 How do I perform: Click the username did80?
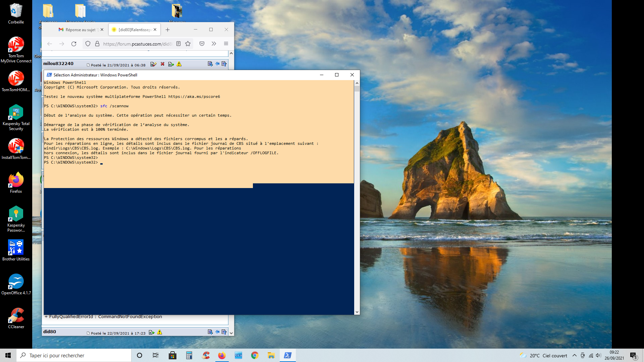click(50, 332)
